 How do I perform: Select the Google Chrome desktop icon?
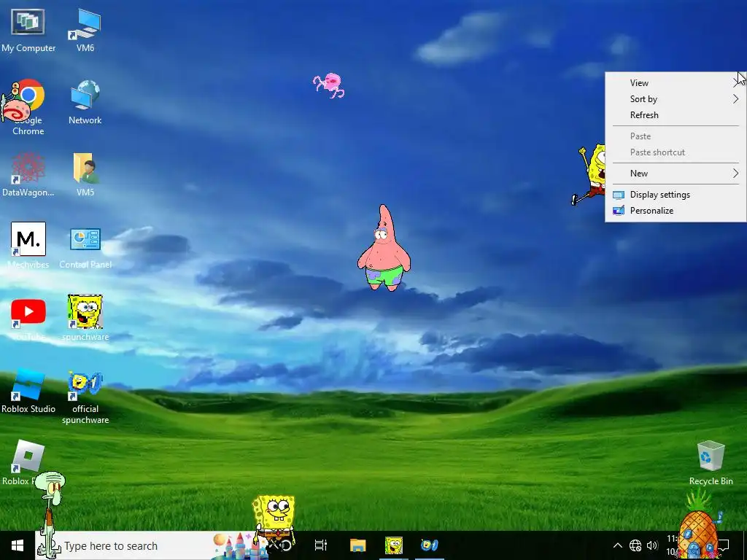coord(28,108)
